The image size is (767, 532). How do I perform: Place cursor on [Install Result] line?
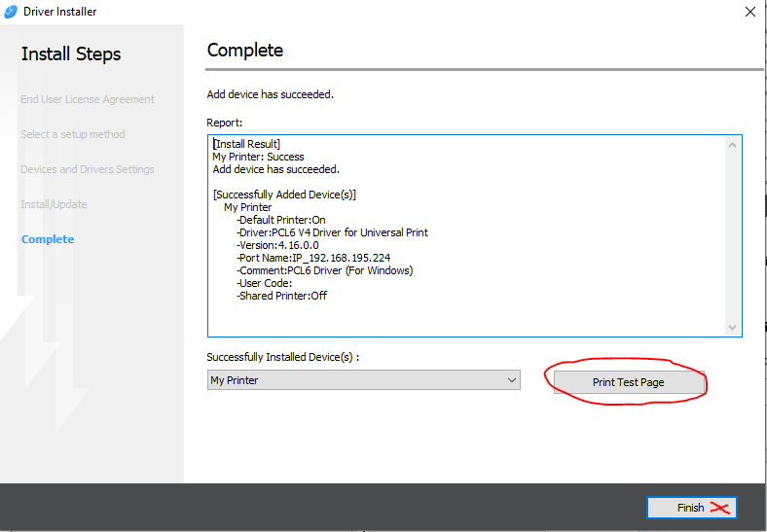click(247, 144)
